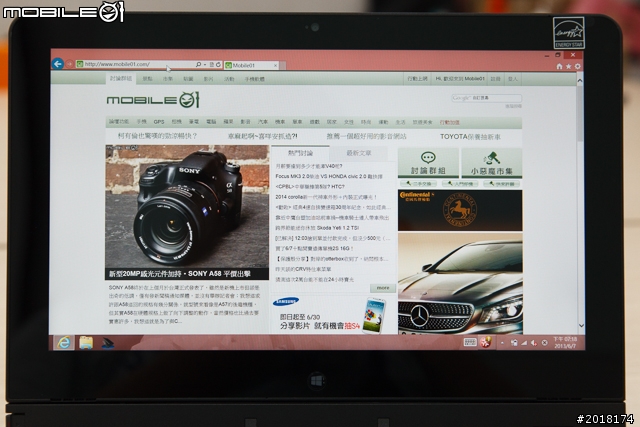This screenshot has height=427, width=640.
Task: Open 行動上網 link in the top bar
Action: (417, 78)
